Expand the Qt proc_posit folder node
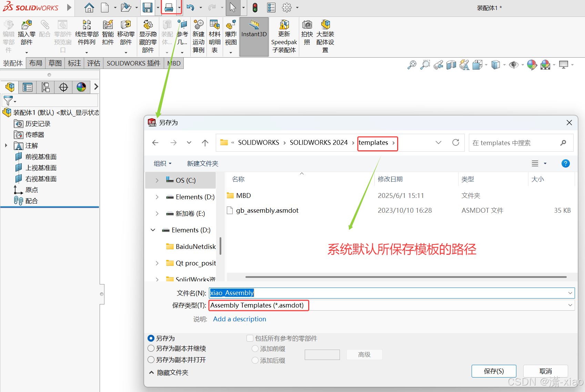This screenshot has width=585, height=392. (x=157, y=263)
